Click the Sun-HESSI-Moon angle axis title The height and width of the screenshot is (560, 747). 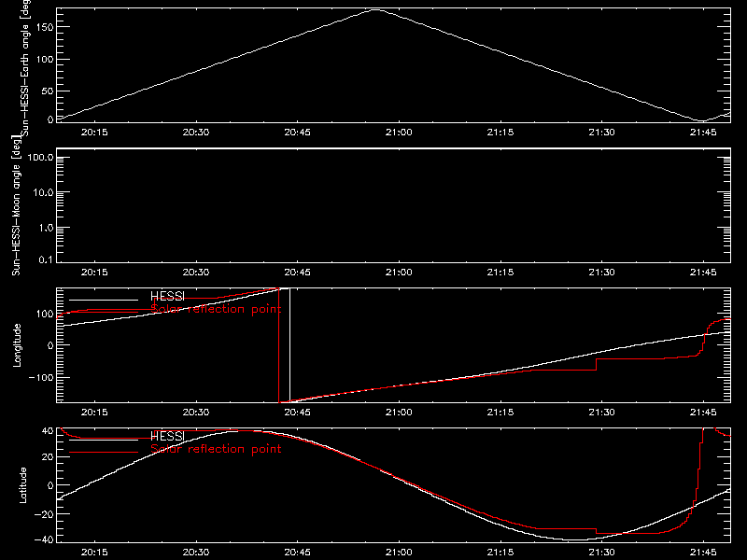tap(16, 205)
